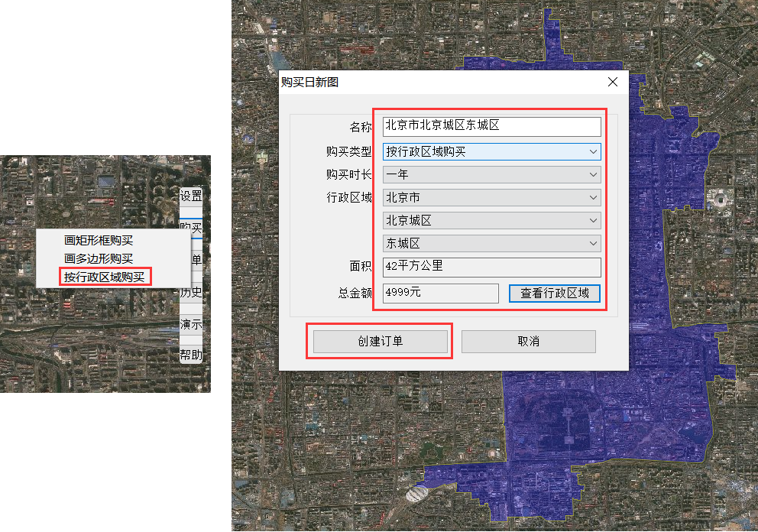Viewport: 758px width, 532px height.
Task: Click the 购买 sidebar button
Action: (191, 228)
